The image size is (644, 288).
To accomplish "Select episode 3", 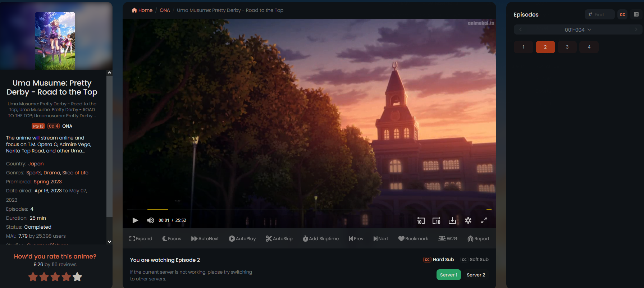I will [x=567, y=47].
